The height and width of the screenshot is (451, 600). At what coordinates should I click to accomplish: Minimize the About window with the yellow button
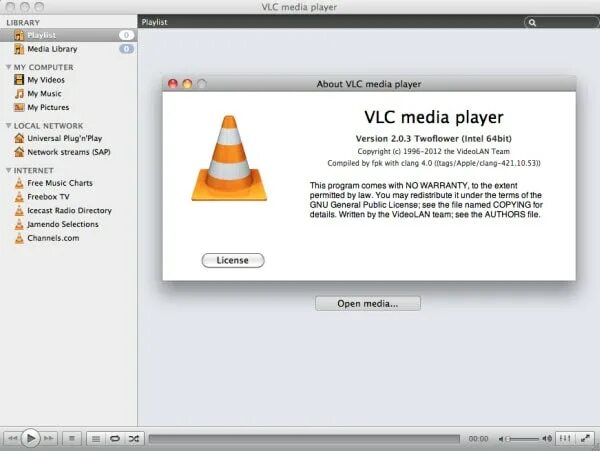pos(187,84)
